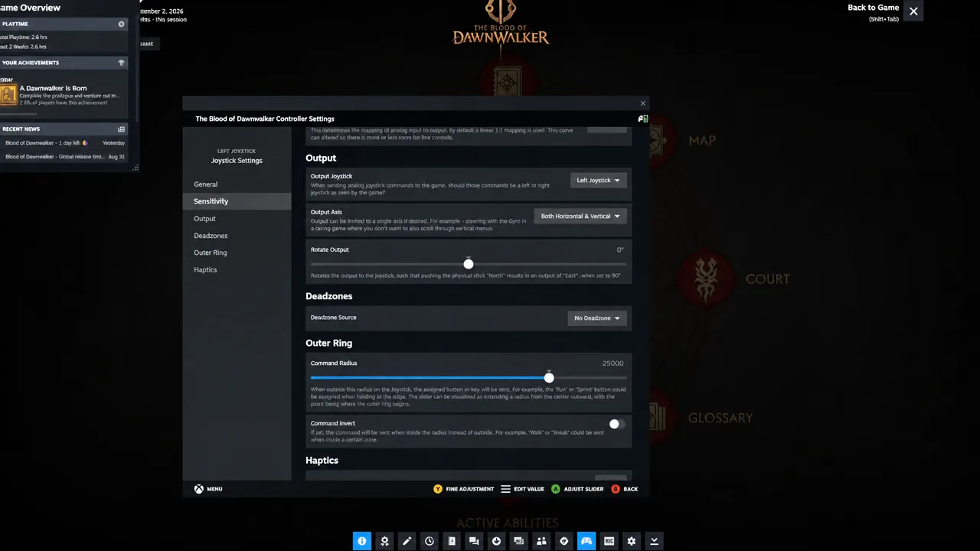This screenshot has height=551, width=980.
Task: Open news item Blood of Dawnwalker 1 day left
Action: [x=65, y=143]
